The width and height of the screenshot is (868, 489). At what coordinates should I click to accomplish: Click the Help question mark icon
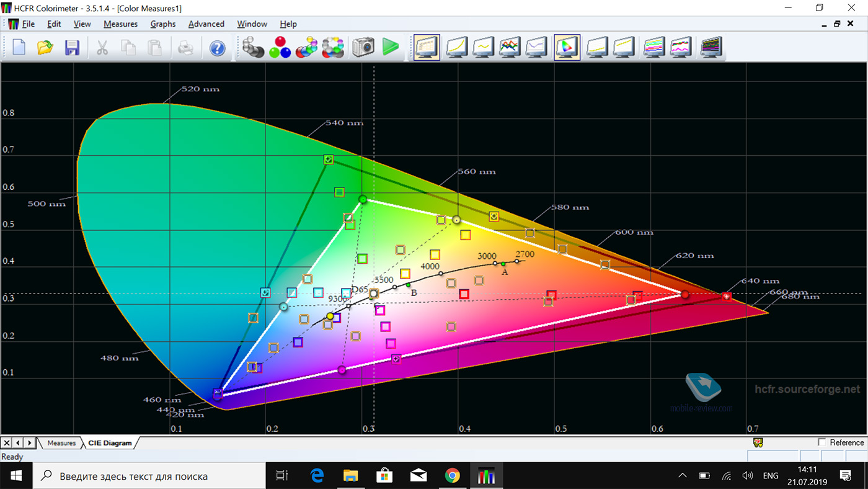click(x=217, y=48)
